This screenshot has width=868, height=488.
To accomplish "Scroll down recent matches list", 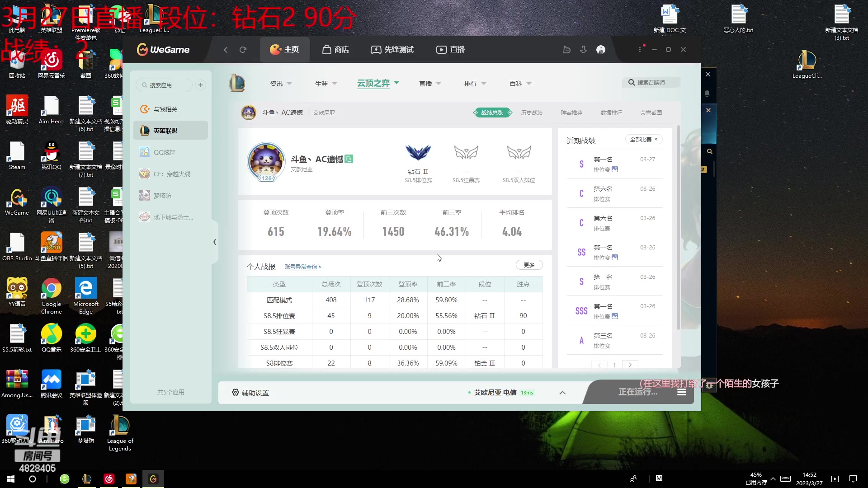I will point(630,364).
